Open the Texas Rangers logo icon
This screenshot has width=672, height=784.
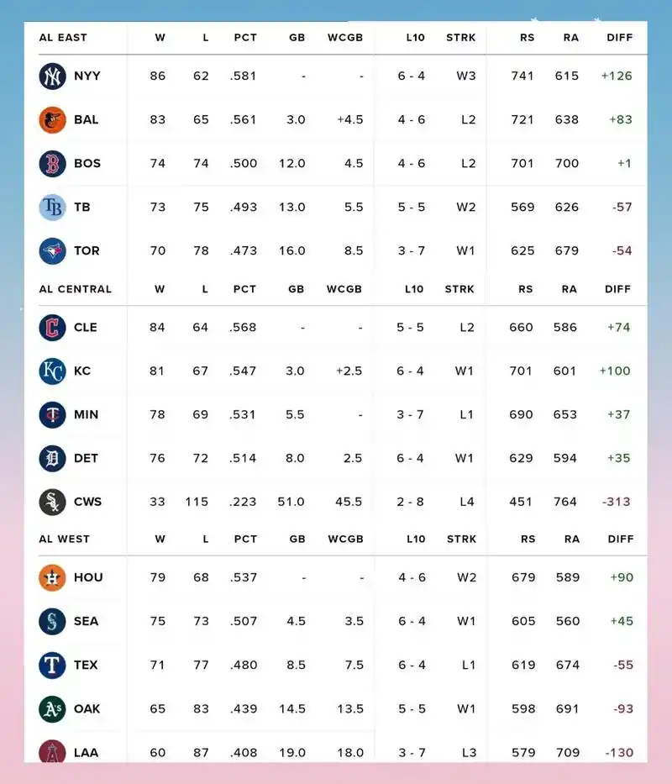(x=52, y=665)
